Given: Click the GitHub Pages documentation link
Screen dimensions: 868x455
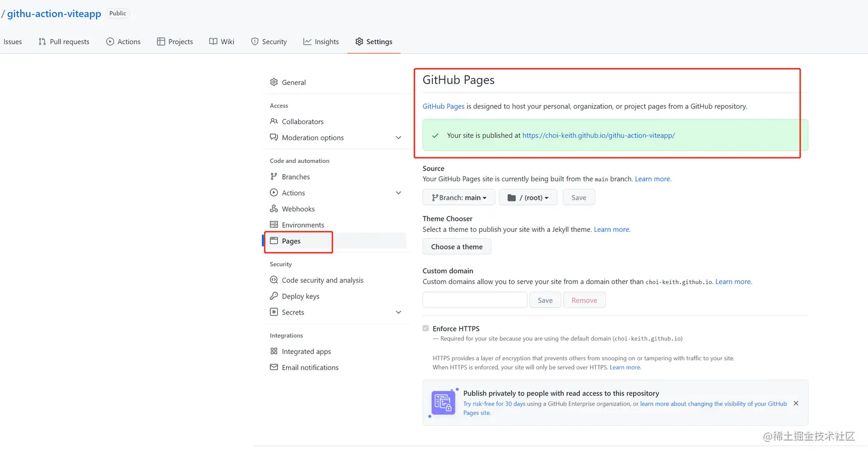Looking at the screenshot, I should pos(443,106).
